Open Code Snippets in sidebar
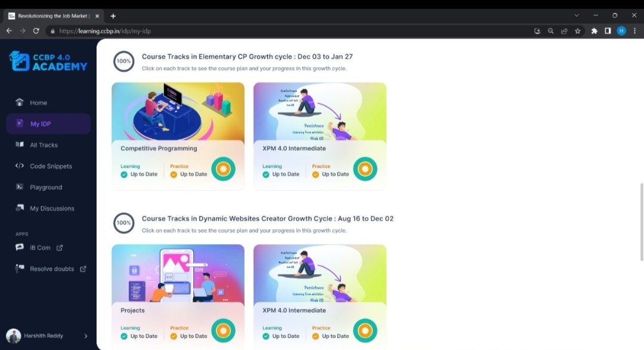This screenshot has width=644, height=350. tap(48, 166)
